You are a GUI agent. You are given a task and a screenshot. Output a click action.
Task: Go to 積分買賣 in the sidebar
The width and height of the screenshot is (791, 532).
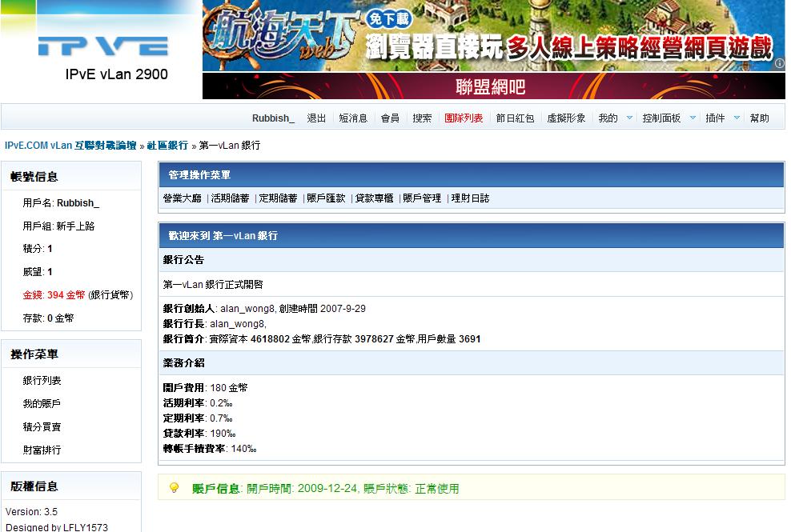click(42, 427)
